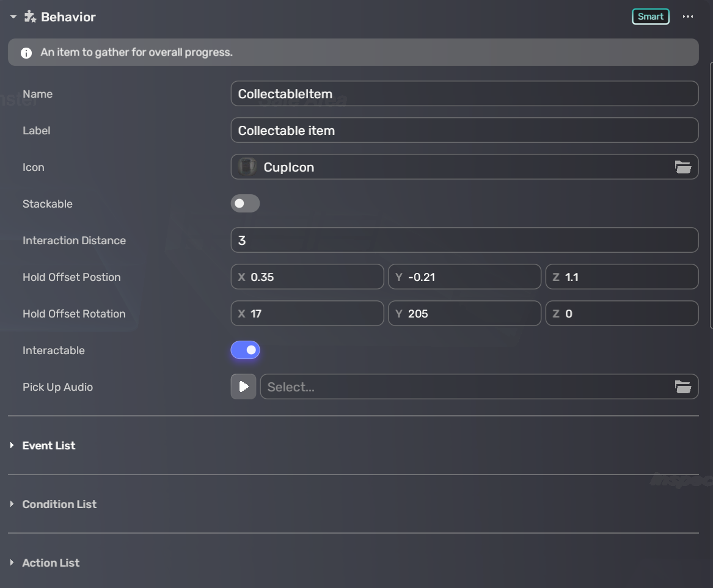This screenshot has height=588, width=713.
Task: Enable the Stackable toggle
Action: pos(245,203)
